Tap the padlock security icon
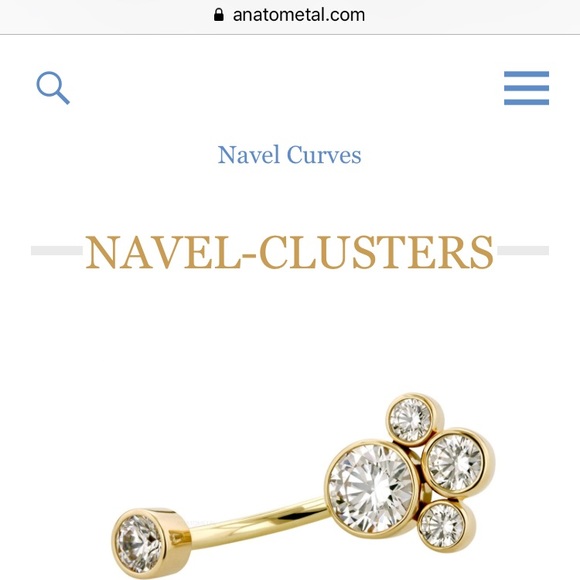Viewport: 580px width, 580px height. coord(219,15)
